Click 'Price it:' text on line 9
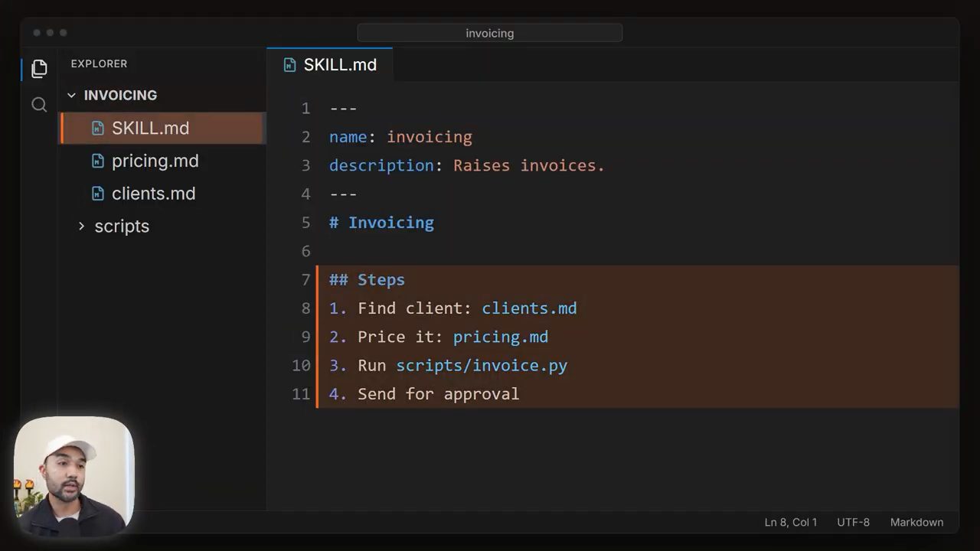Screen dimensions: 980x551 tap(400, 337)
